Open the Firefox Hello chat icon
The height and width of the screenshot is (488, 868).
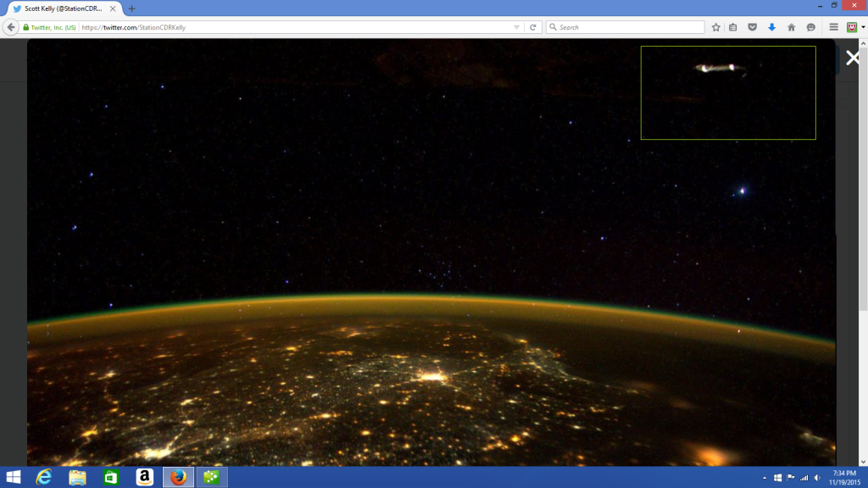[810, 27]
